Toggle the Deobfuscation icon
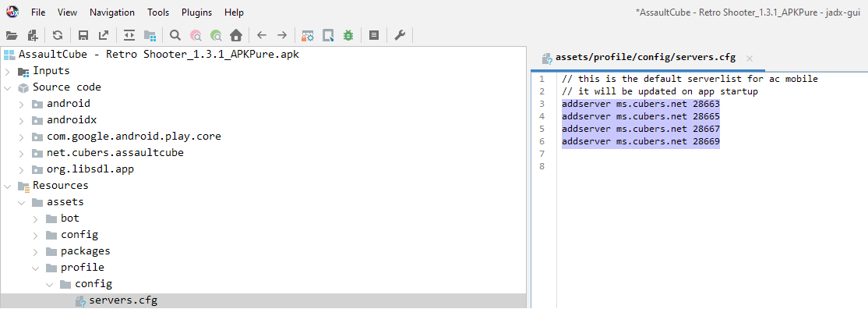 coord(308,36)
